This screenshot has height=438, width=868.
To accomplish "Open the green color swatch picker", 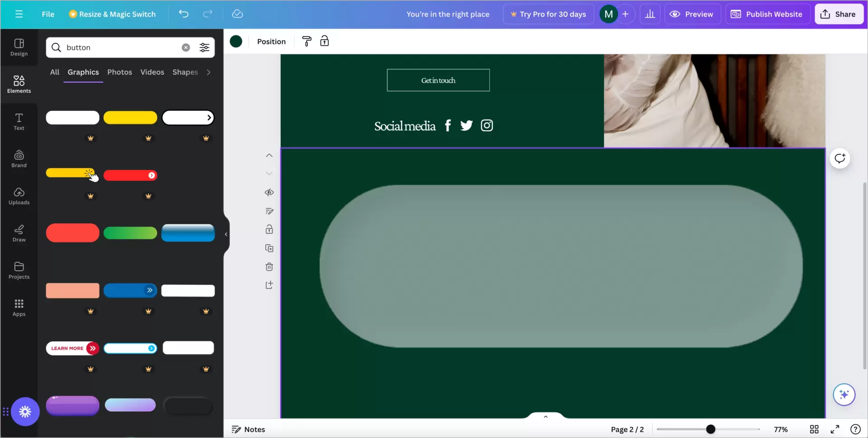I will [x=236, y=41].
